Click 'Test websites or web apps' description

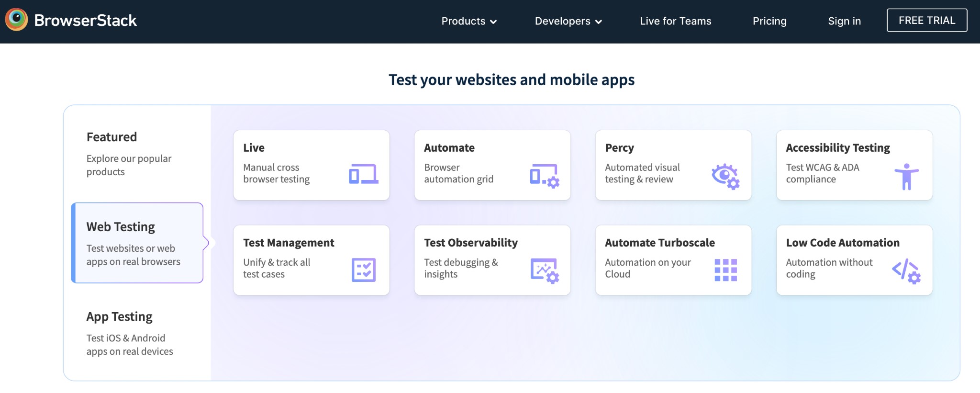coord(133,255)
